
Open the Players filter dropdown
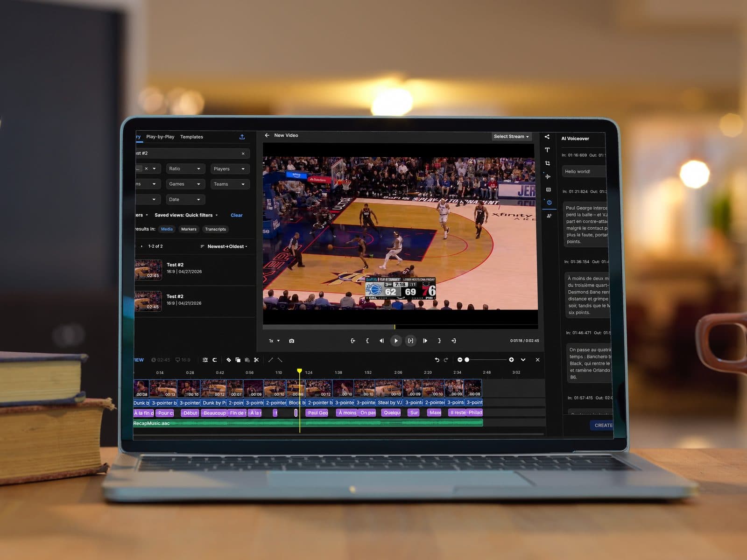point(230,169)
